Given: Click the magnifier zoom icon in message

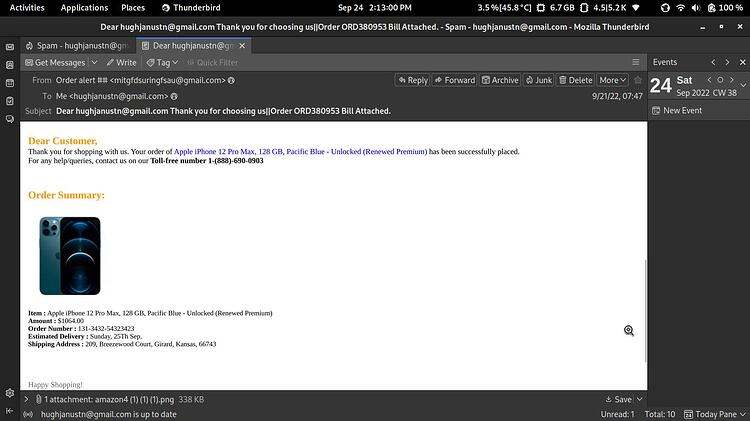Looking at the screenshot, I should pyautogui.click(x=629, y=331).
